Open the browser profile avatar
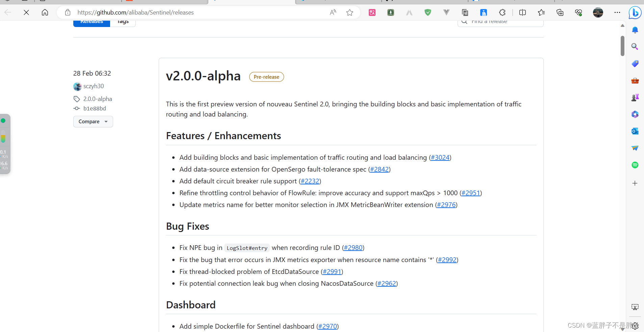Viewport: 644px width, 332px height. (598, 12)
